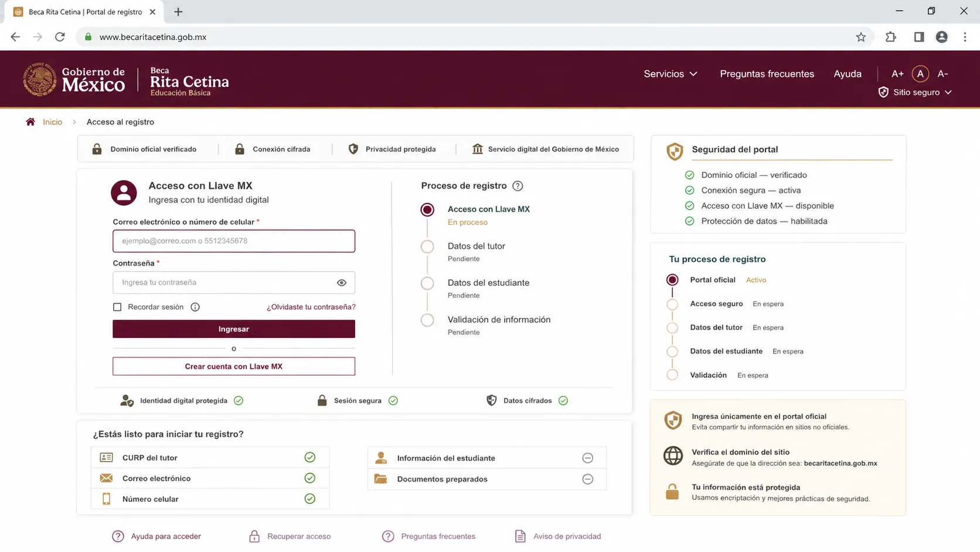980x552 pixels.
Task: Decrease font size with A-
Action: tap(942, 74)
